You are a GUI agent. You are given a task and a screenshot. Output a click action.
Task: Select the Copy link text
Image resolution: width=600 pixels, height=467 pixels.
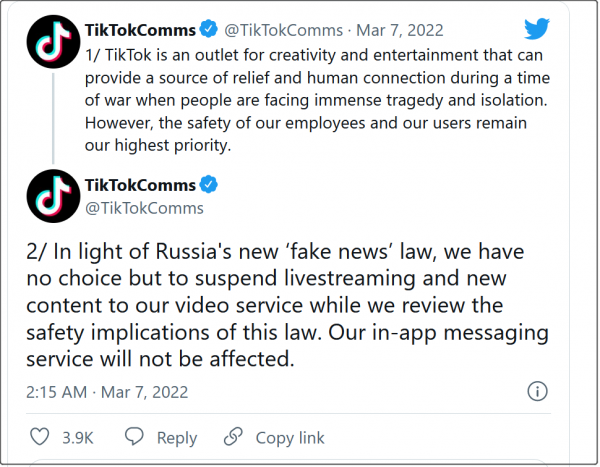[290, 437]
